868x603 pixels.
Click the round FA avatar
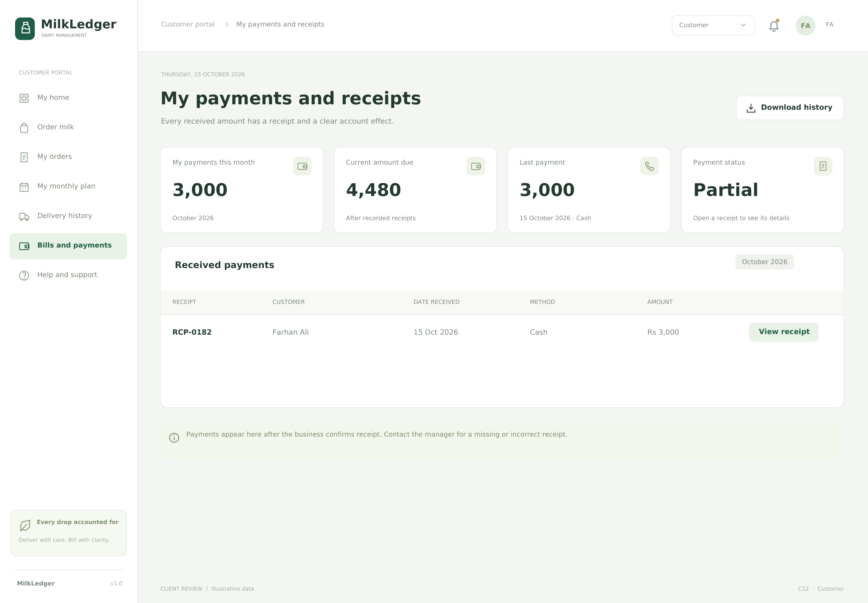point(805,26)
